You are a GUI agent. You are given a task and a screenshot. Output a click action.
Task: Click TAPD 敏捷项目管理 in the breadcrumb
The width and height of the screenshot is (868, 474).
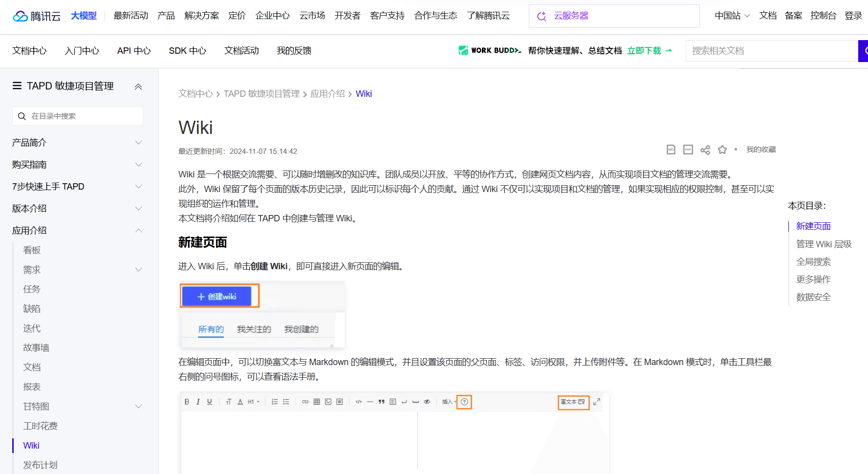[261, 94]
